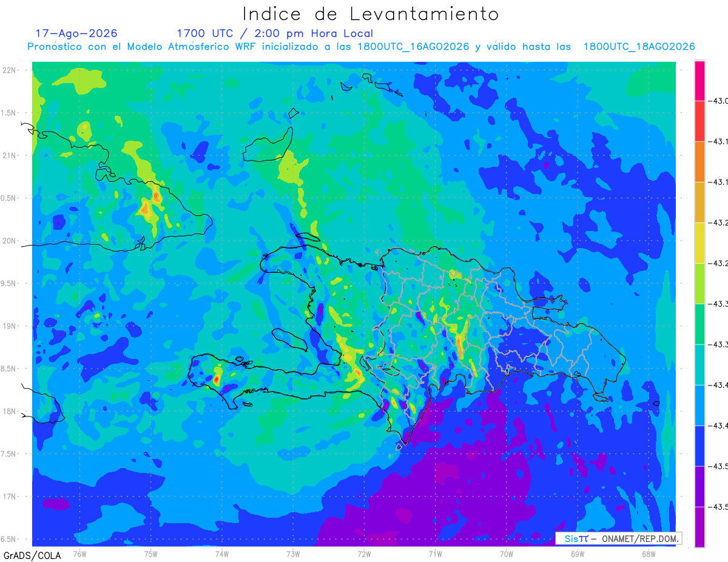
Task: Click the title 'Indice de Levantamiento'
Action: [371, 14]
